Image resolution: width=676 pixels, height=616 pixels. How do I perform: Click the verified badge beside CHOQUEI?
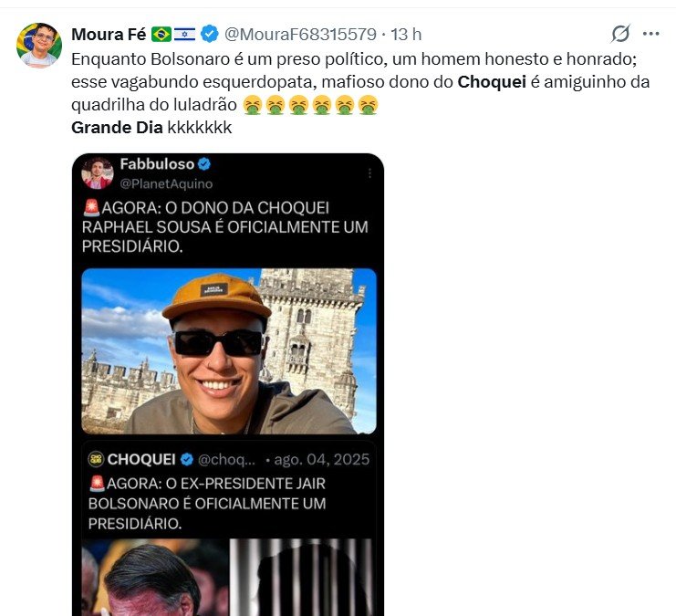coord(186,459)
